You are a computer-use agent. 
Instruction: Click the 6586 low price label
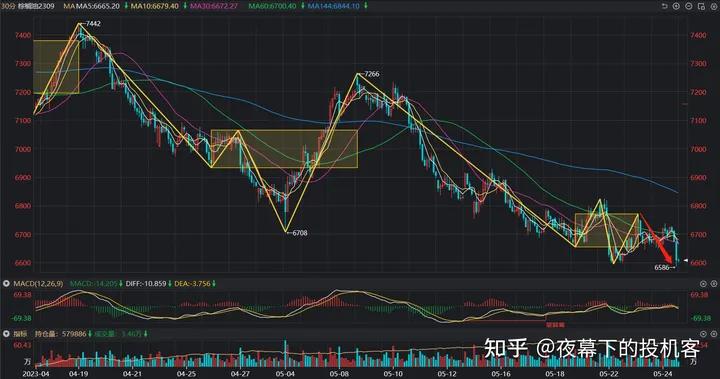(662, 267)
